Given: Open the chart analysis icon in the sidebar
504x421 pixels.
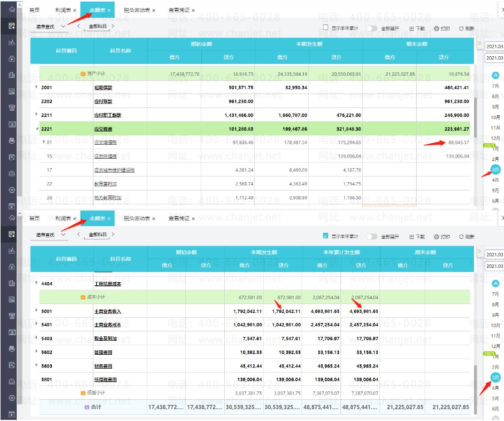Looking at the screenshot, I should click(12, 42).
